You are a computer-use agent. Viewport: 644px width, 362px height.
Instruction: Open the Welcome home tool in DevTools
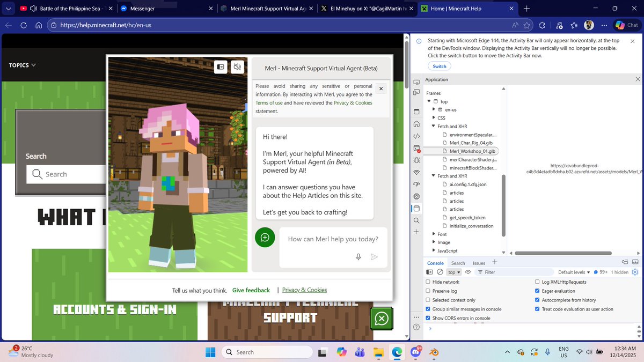[416, 124]
